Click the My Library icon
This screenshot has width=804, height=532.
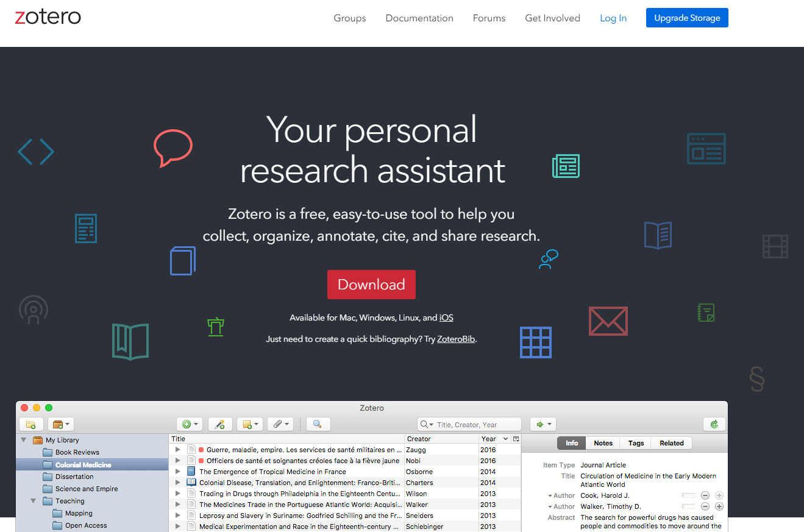tap(38, 440)
